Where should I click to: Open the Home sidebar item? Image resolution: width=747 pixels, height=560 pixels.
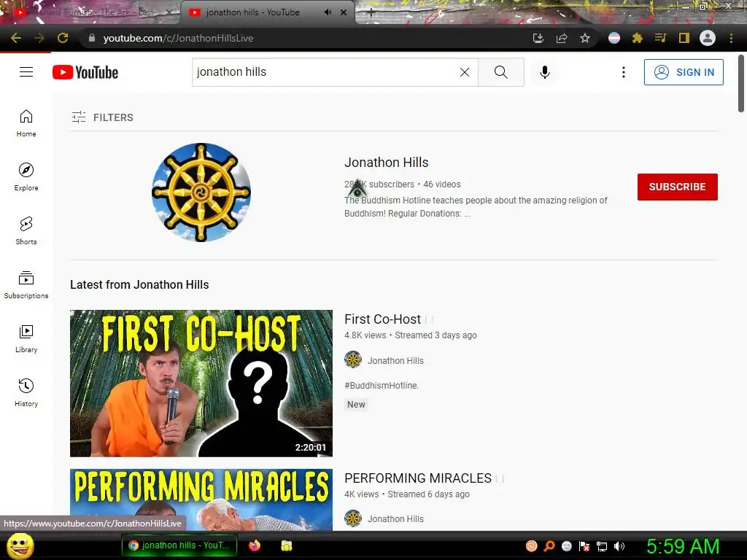pos(26,123)
